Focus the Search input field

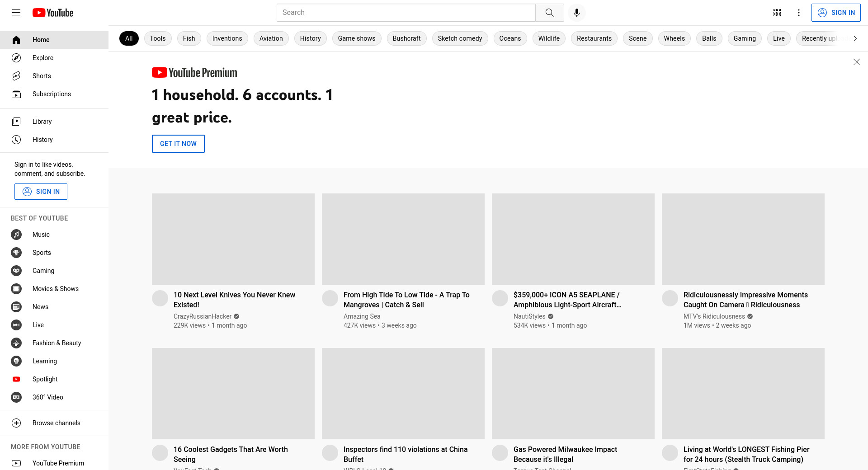pos(406,13)
